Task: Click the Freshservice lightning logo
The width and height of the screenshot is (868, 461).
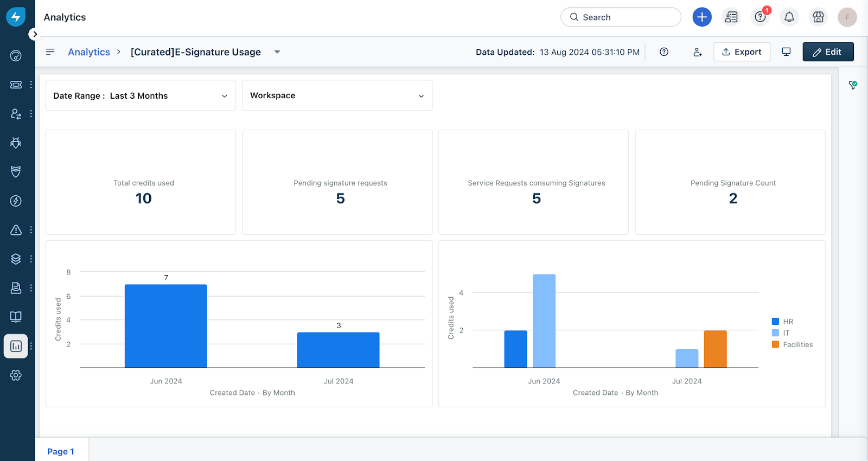Action: (16, 17)
